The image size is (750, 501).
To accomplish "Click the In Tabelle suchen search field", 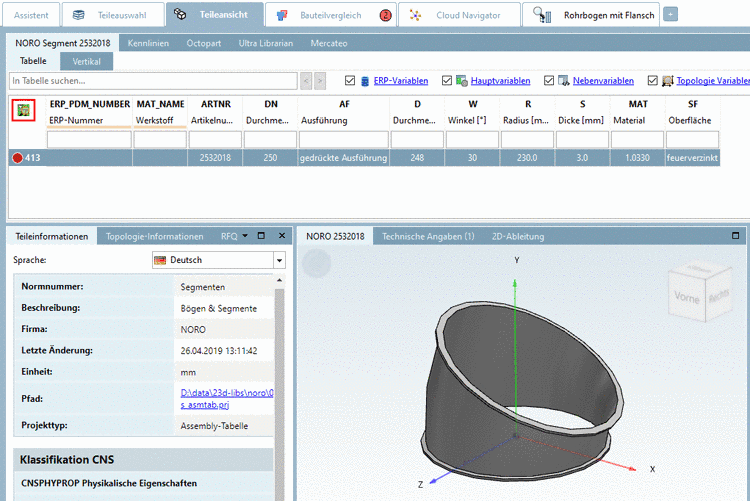I will pos(153,81).
